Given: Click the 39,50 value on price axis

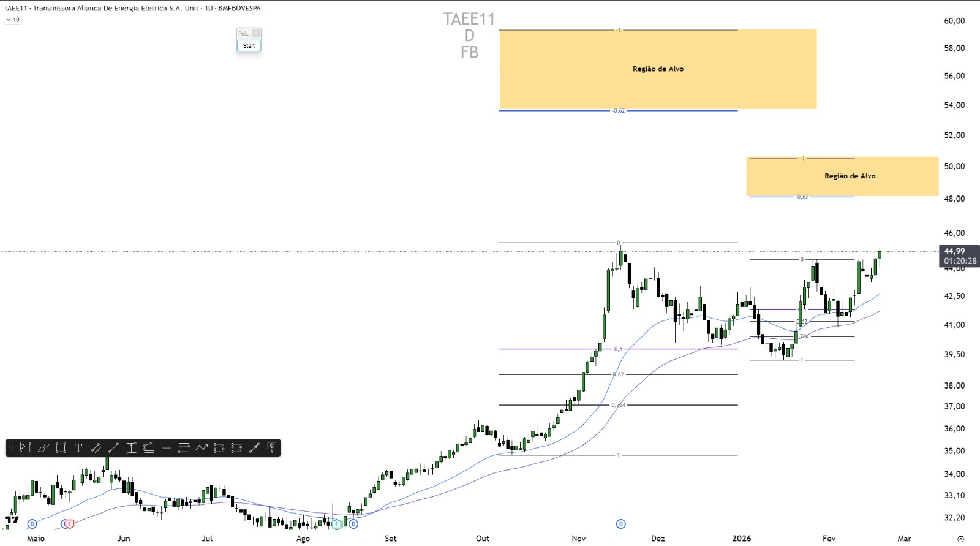Looking at the screenshot, I should 954,354.
